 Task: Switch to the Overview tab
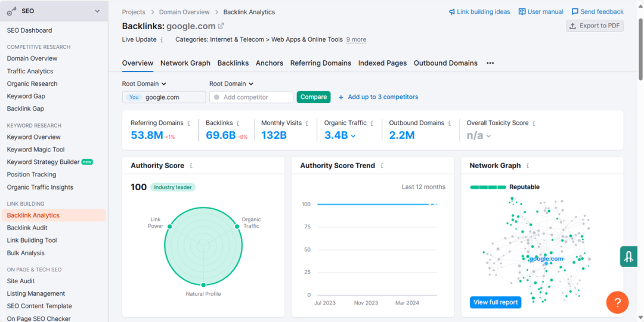pos(138,63)
